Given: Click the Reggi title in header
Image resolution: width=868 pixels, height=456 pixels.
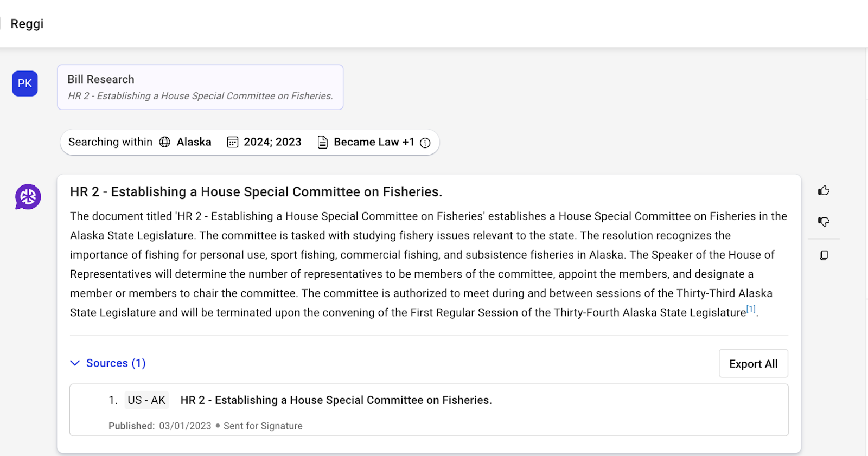Looking at the screenshot, I should tap(27, 24).
